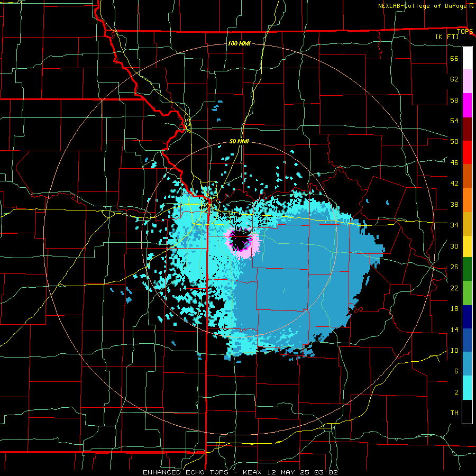Select the 100 NMI range ring label
This screenshot has height=476, width=476.
click(x=239, y=43)
